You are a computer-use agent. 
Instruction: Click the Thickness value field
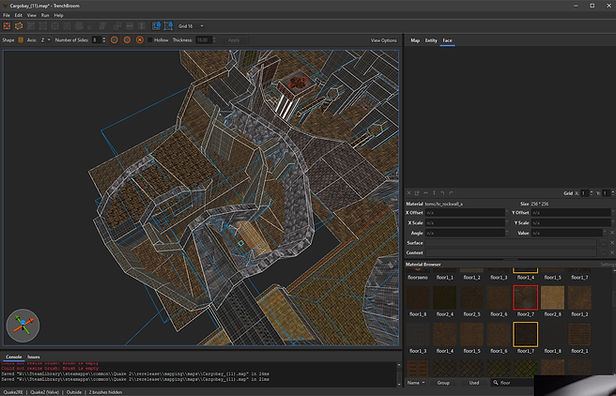[203, 40]
